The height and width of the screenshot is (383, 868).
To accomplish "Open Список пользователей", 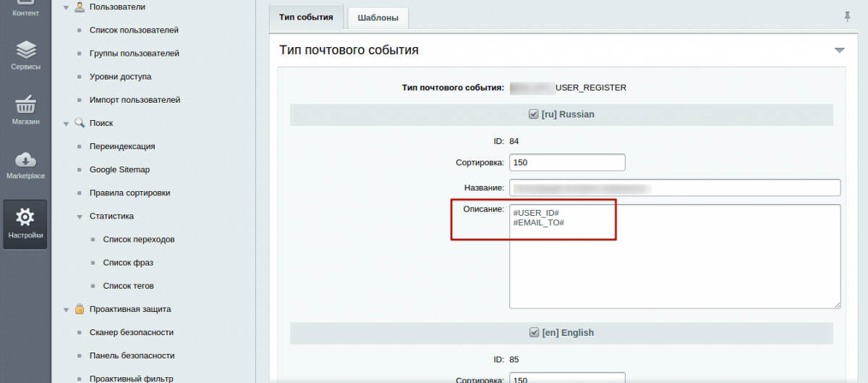I will click(134, 30).
